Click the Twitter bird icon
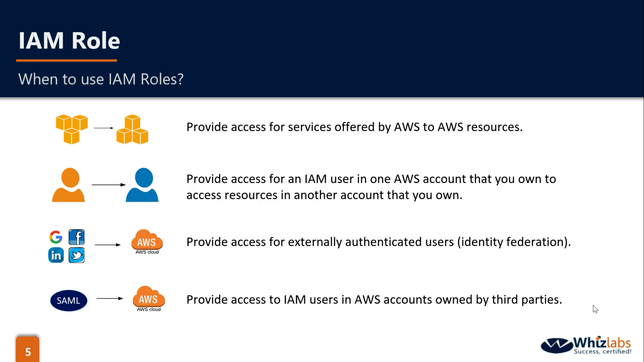This screenshot has width=644, height=362. click(x=76, y=255)
